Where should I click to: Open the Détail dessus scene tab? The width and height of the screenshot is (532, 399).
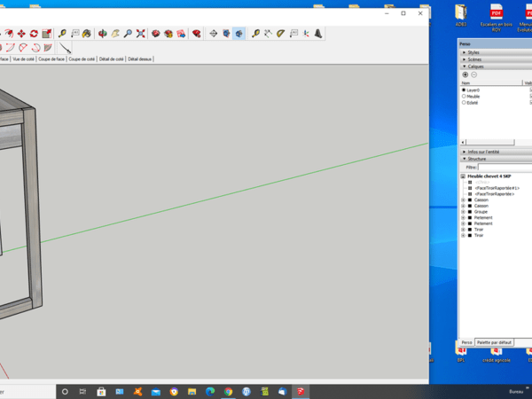(x=140, y=59)
